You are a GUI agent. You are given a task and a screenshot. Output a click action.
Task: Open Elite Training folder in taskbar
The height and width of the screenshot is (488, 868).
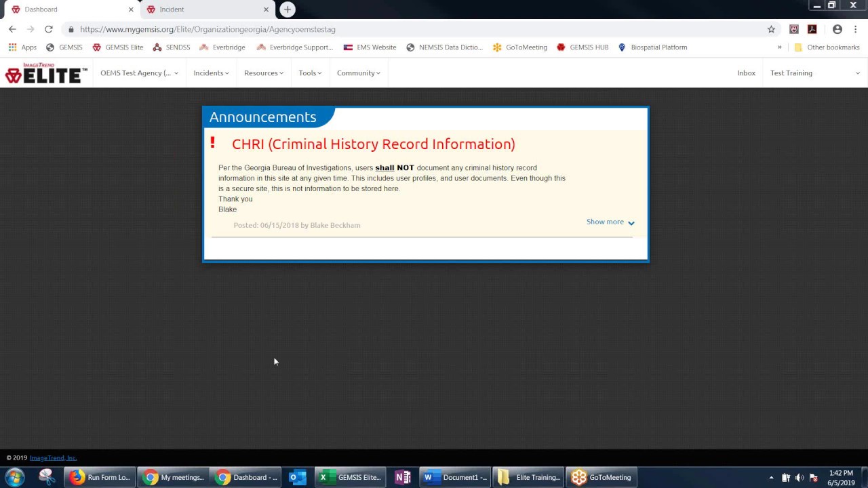528,477
